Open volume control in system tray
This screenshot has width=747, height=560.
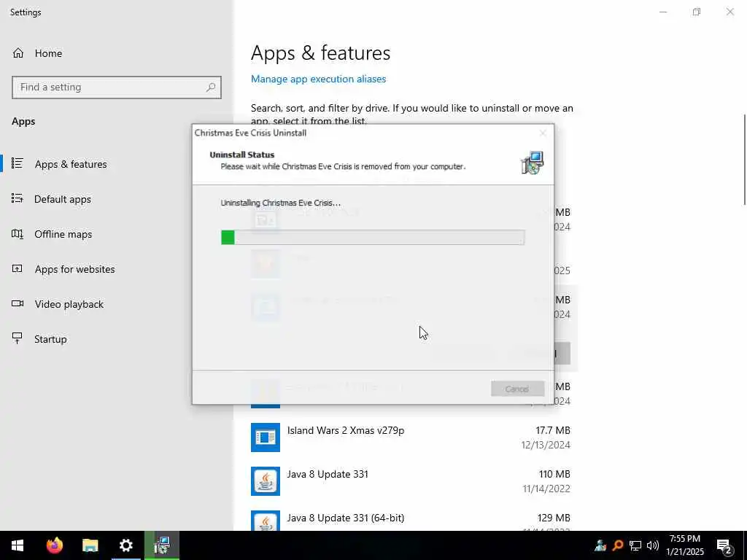click(652, 545)
